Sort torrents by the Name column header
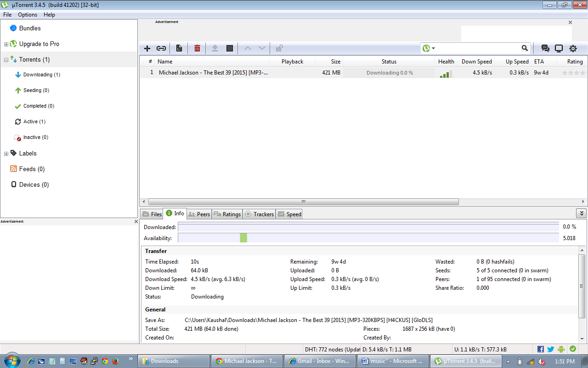 [x=212, y=62]
